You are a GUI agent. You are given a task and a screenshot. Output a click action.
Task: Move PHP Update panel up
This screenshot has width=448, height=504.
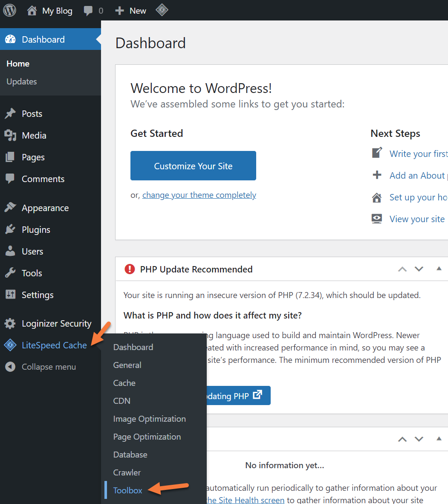[402, 269]
